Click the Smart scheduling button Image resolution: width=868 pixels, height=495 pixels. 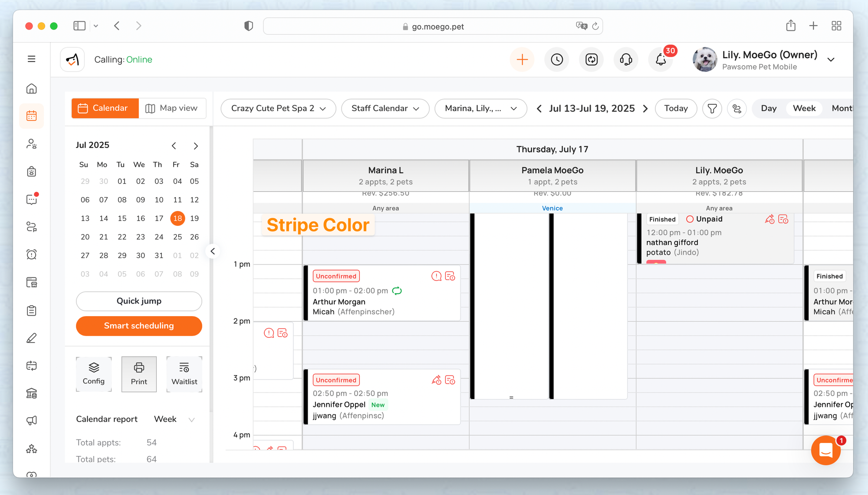tap(139, 326)
